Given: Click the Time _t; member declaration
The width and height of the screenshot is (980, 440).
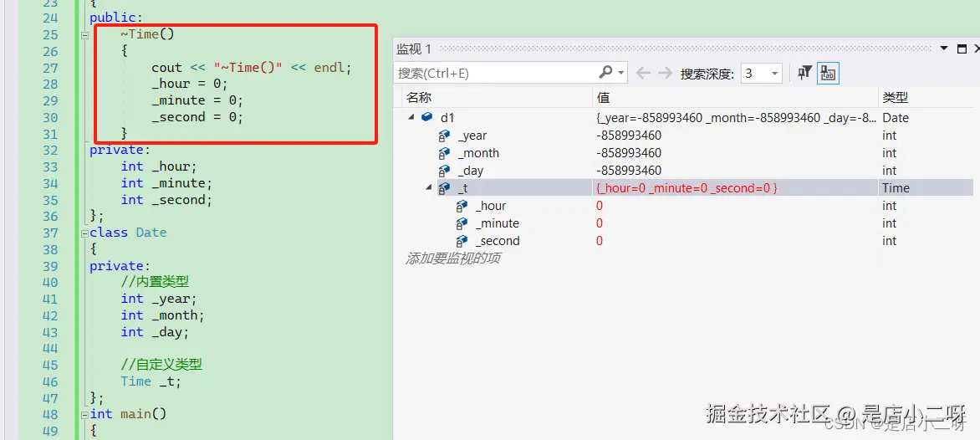Looking at the screenshot, I should 151,381.
